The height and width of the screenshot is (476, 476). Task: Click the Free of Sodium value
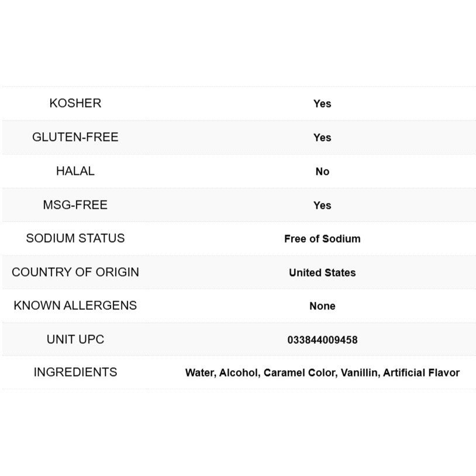pyautogui.click(x=322, y=239)
